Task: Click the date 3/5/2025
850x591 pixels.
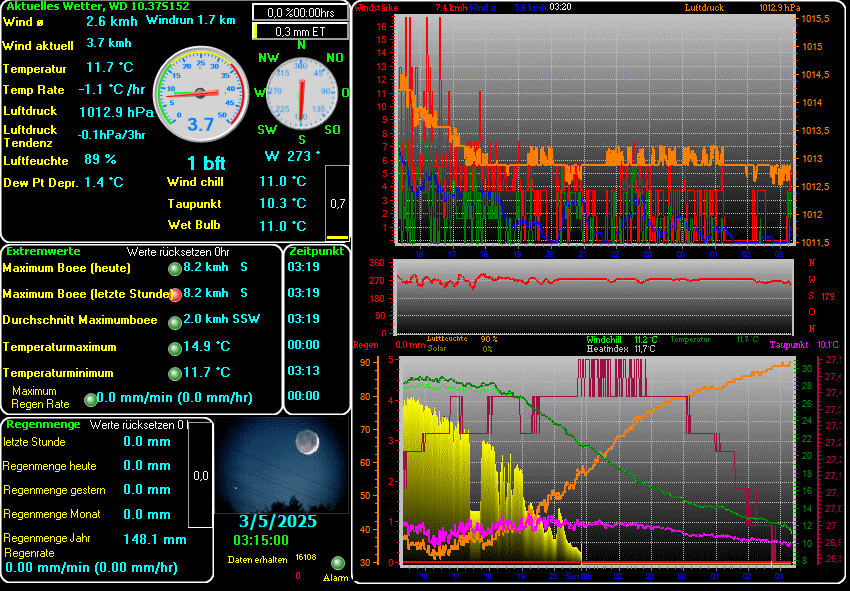Action: (x=278, y=522)
